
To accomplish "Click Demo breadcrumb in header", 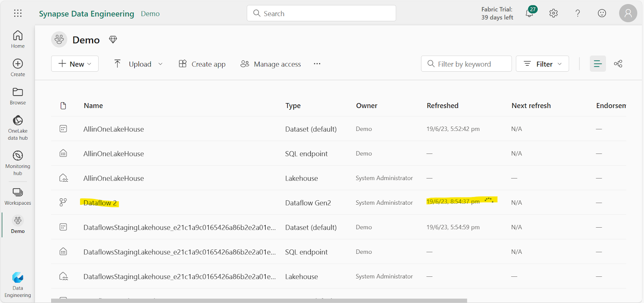I will [150, 14].
